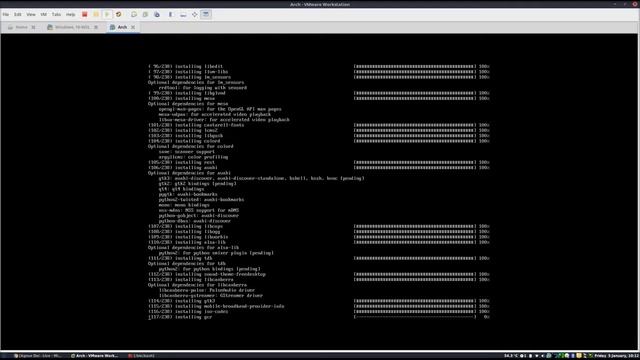Click the green play/power-on icon
This screenshot has height=360, width=640.
click(x=107, y=14)
